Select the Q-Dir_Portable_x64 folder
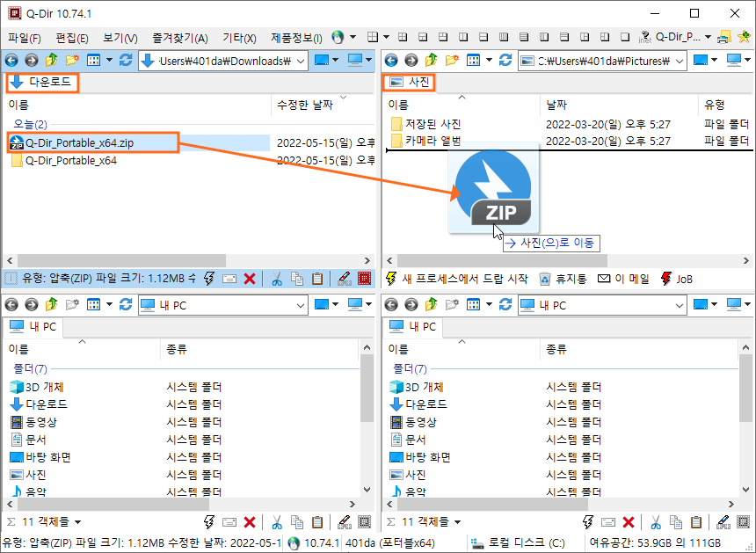Viewport: 756px width, 553px height. 71,161
